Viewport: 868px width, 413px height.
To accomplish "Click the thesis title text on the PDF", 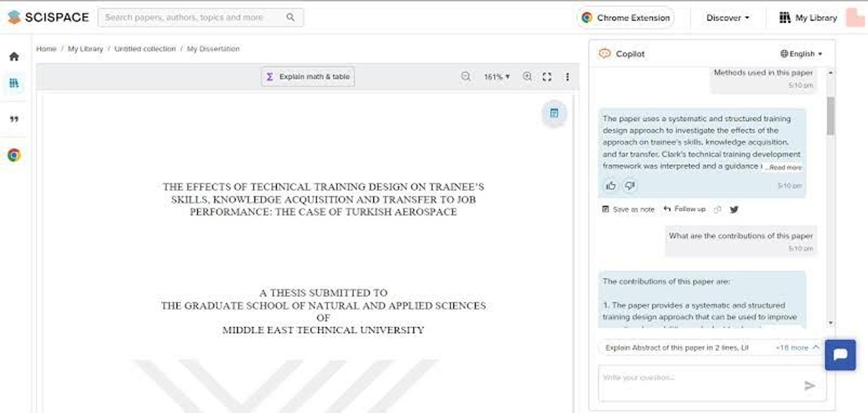I will [x=323, y=199].
